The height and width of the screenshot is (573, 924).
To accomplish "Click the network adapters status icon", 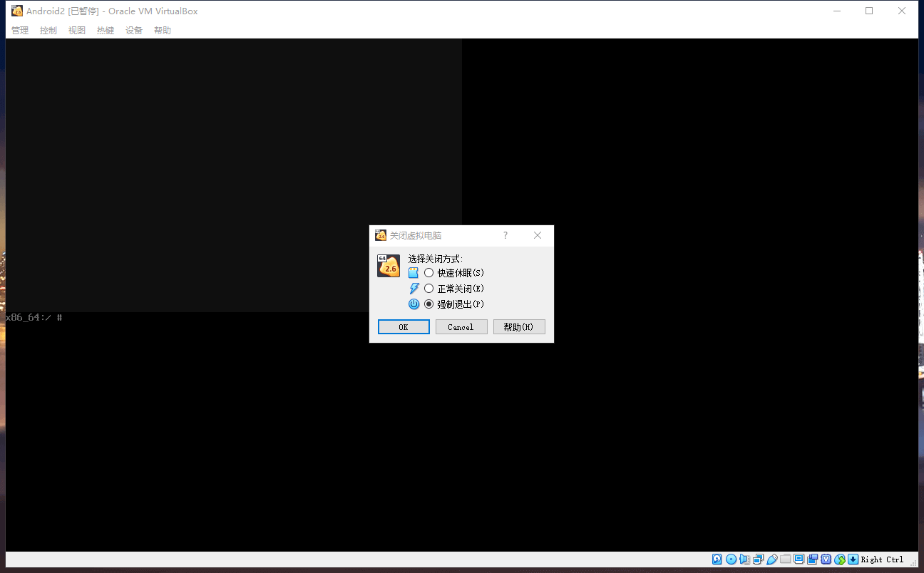I will 758,559.
